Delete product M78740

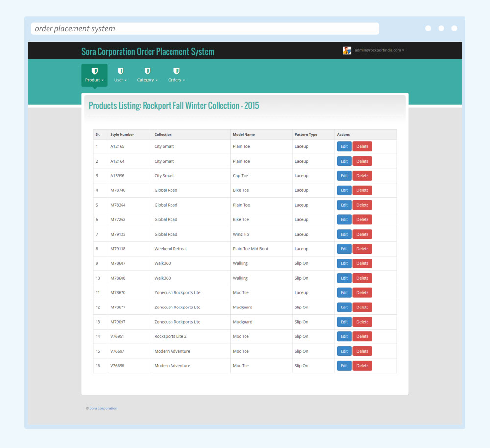coord(362,190)
